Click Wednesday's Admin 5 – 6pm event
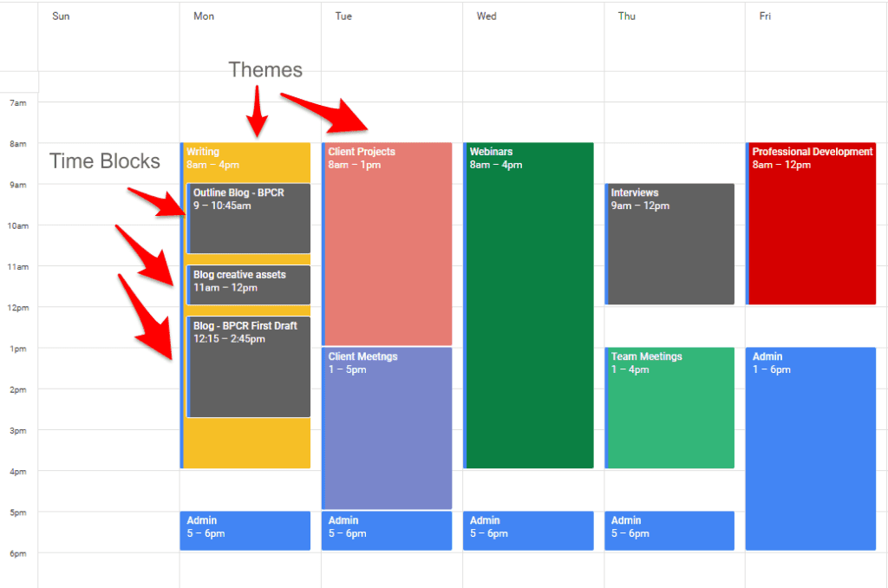The image size is (888, 588). (529, 530)
